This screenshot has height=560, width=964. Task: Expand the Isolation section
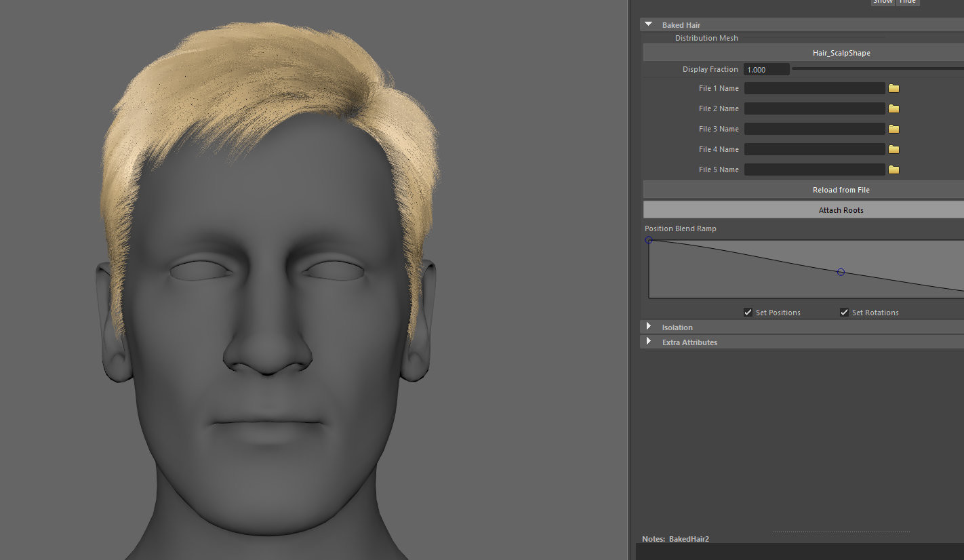tap(648, 326)
